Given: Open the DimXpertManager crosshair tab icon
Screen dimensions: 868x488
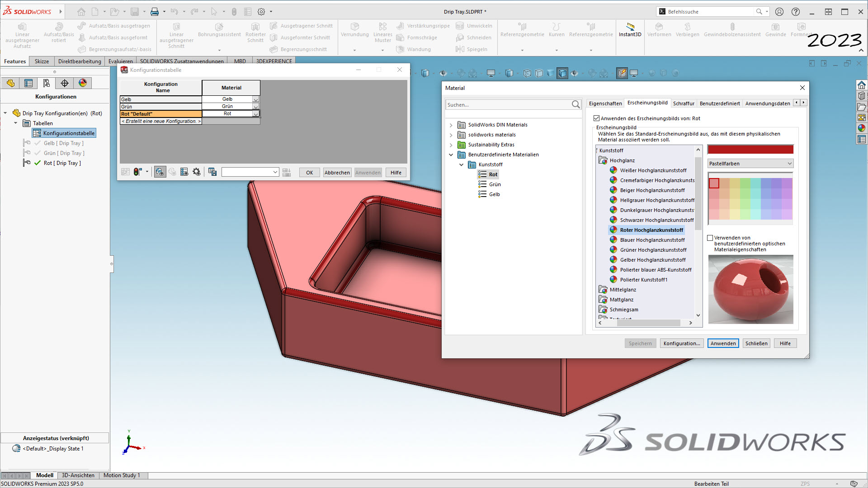Looking at the screenshot, I should coord(65,83).
